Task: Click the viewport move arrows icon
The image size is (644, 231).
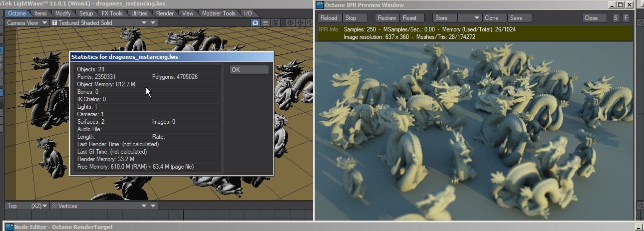Action: 300,23
